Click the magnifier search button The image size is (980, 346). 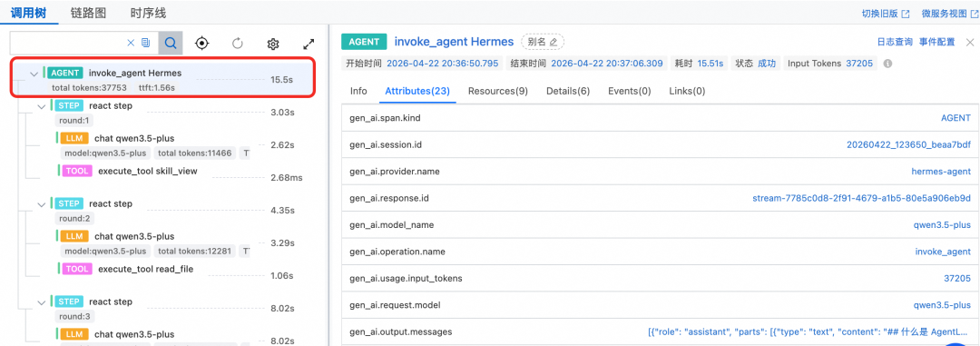coord(171,44)
